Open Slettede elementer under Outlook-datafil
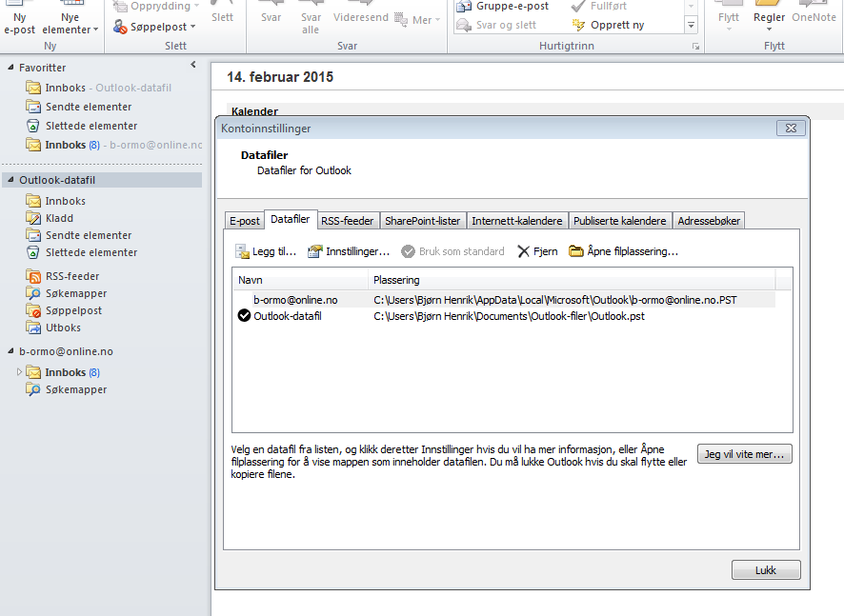844x616 pixels. (81, 252)
